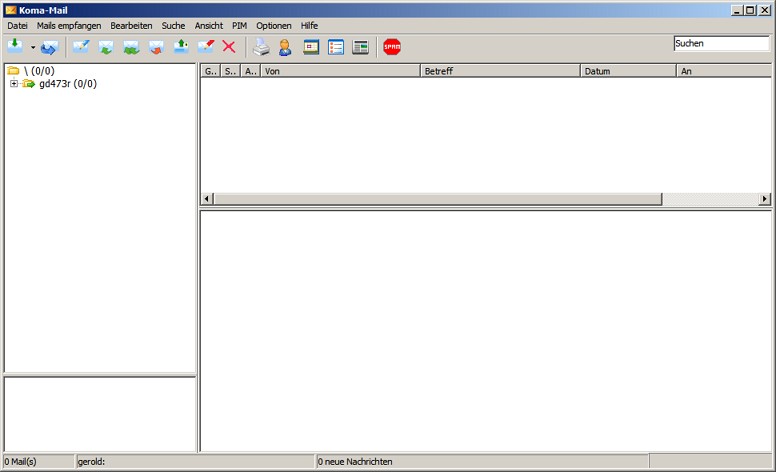The width and height of the screenshot is (776, 472).
Task: Click the reply to all icon
Action: click(x=131, y=47)
